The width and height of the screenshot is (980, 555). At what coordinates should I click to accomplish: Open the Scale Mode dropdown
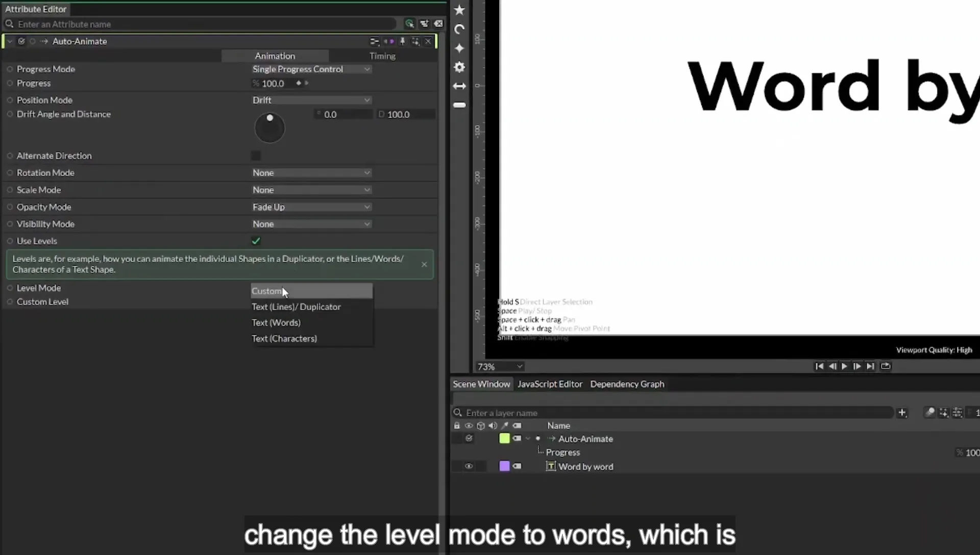(311, 190)
